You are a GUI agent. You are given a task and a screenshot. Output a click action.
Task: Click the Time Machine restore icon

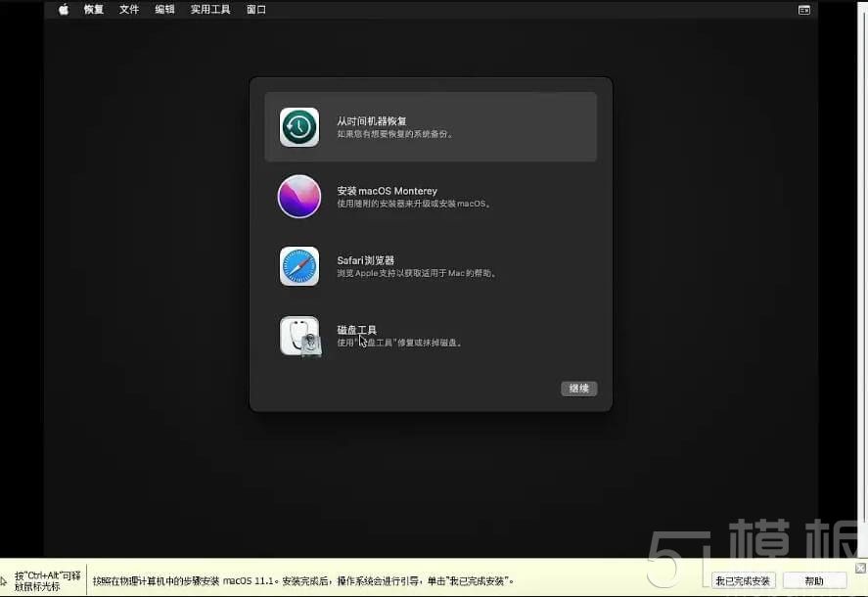tap(298, 126)
